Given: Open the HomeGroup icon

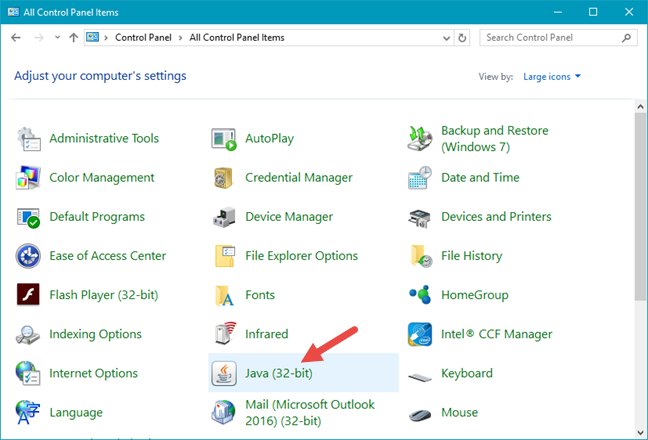Looking at the screenshot, I should (x=420, y=295).
